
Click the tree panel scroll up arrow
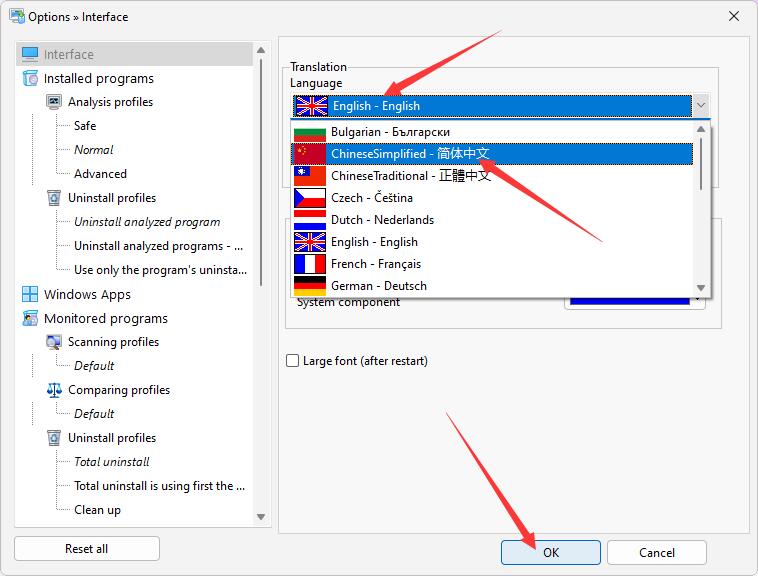(x=261, y=50)
